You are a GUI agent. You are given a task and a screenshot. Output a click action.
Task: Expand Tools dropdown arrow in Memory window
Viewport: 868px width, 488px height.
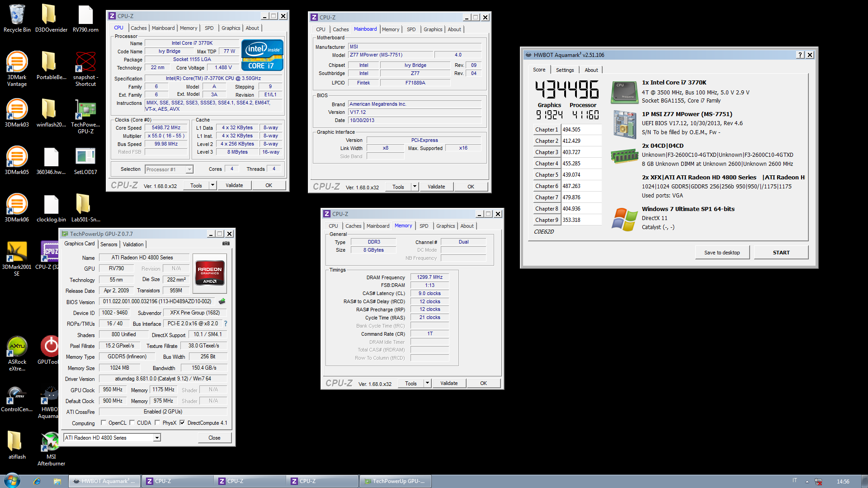[x=427, y=383]
